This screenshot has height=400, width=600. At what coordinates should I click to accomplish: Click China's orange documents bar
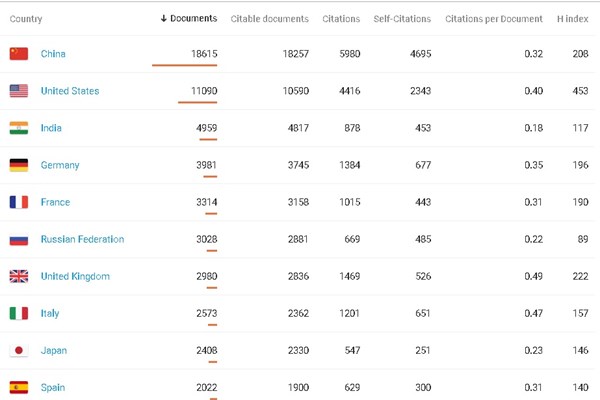[x=184, y=66]
